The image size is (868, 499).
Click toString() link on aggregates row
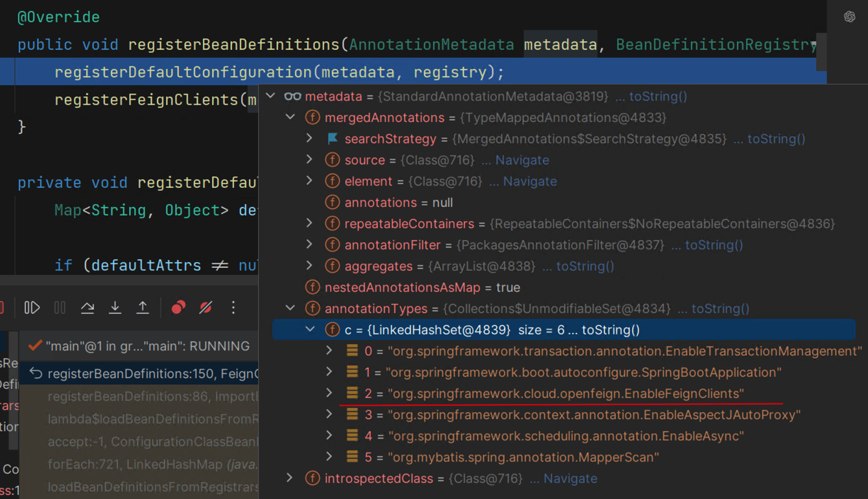tap(585, 266)
